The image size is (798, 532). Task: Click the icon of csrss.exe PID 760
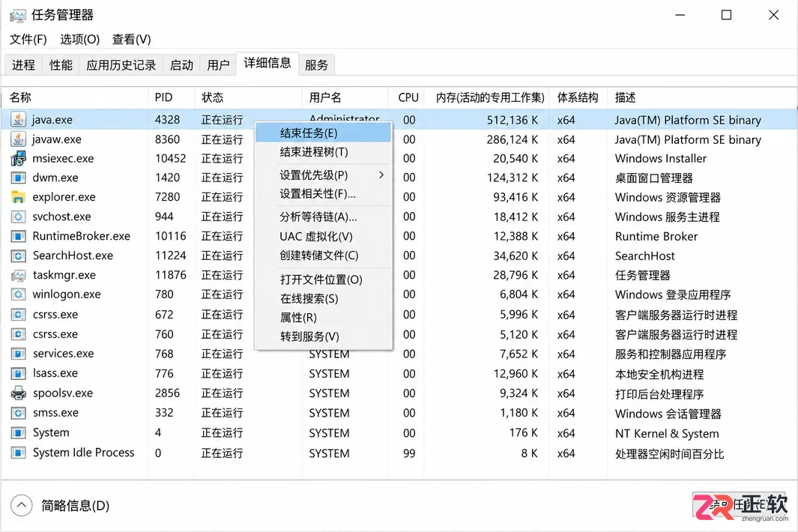point(18,334)
